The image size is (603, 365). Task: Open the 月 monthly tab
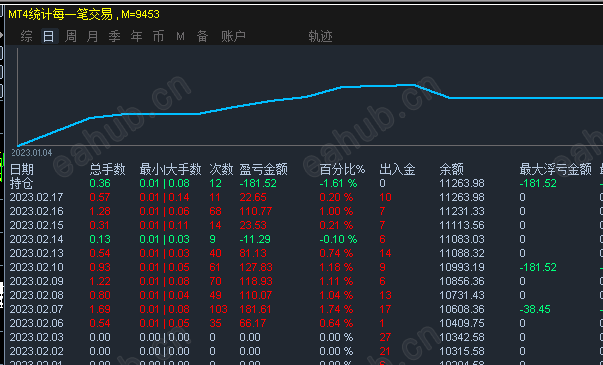pyautogui.click(x=93, y=37)
